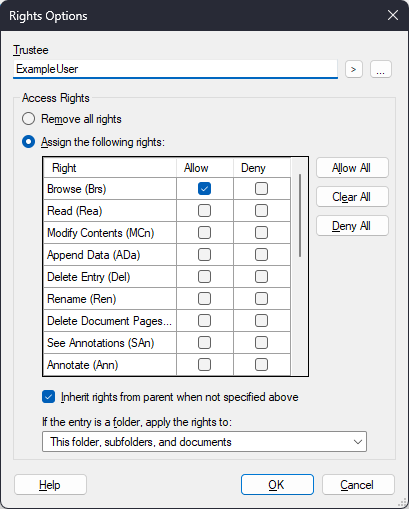Allow See Annotations (SAn) right

204,343
